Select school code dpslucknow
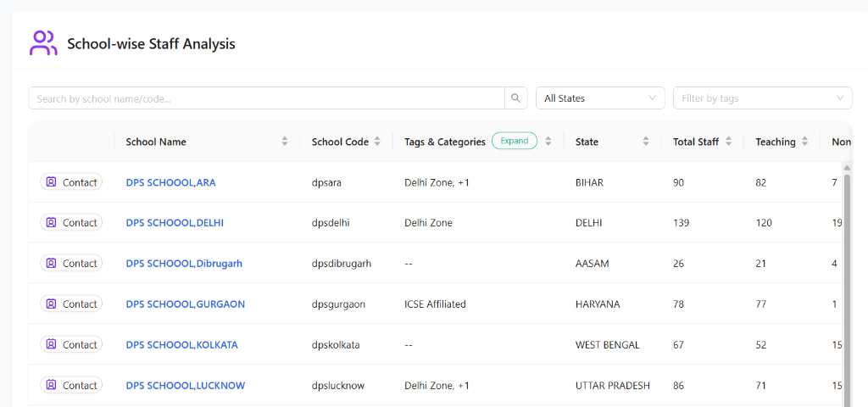868x407 pixels. point(338,386)
